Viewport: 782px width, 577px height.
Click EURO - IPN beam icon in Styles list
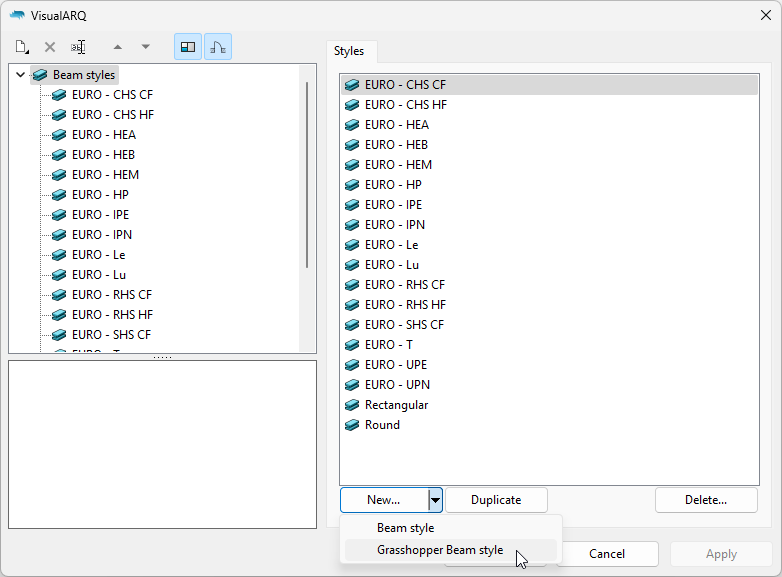tap(352, 224)
